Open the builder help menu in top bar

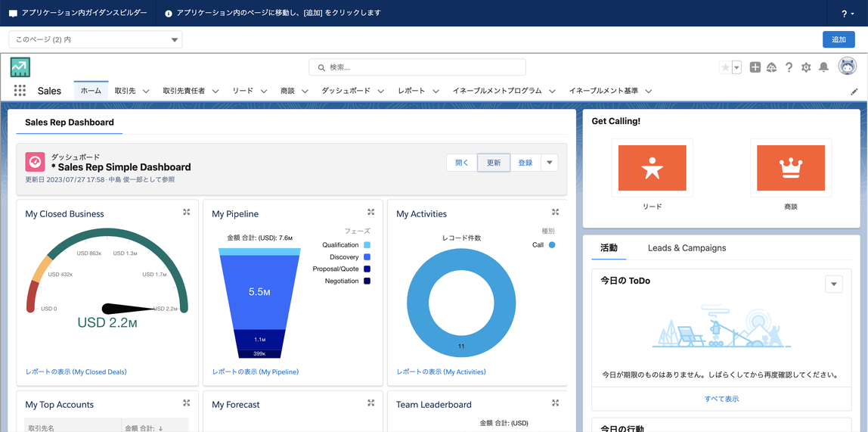pyautogui.click(x=847, y=14)
